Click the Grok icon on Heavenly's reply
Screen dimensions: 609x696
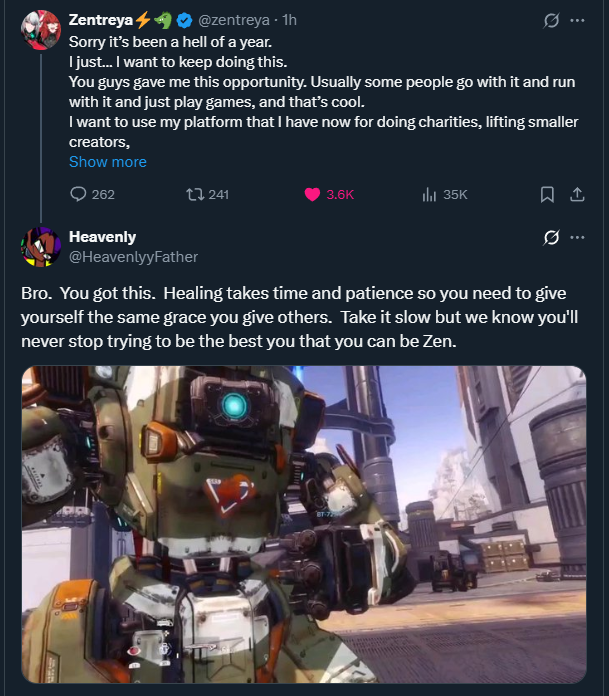[x=548, y=237]
